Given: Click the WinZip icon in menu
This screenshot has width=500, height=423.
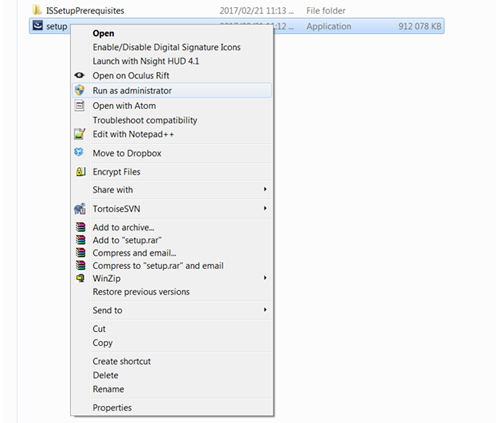Looking at the screenshot, I should coord(80,278).
